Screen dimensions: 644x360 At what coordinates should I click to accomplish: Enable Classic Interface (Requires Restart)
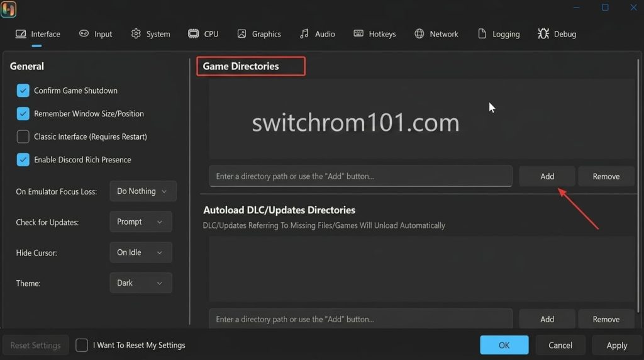coord(23,137)
